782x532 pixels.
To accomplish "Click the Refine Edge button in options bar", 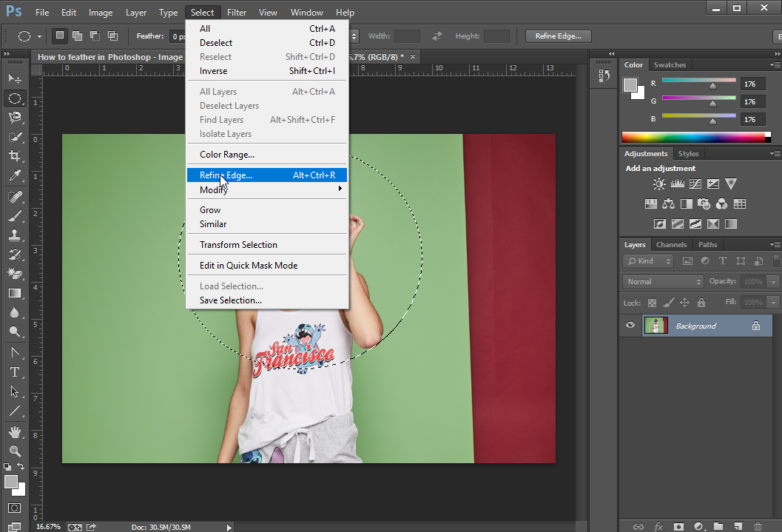I will click(558, 36).
